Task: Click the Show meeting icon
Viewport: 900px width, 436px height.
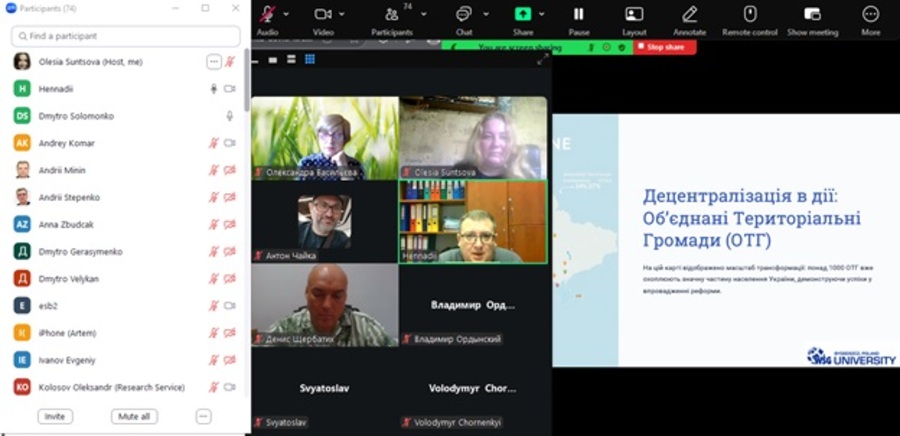Action: 812,14
